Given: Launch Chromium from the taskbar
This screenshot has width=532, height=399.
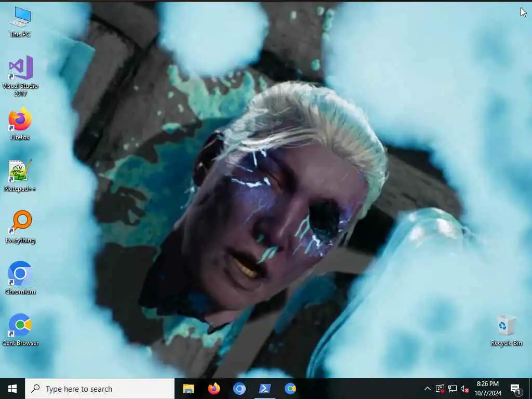Looking at the screenshot, I should [239, 389].
